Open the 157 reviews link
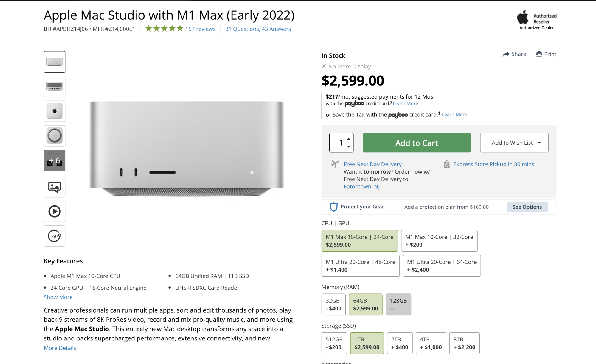 (200, 29)
